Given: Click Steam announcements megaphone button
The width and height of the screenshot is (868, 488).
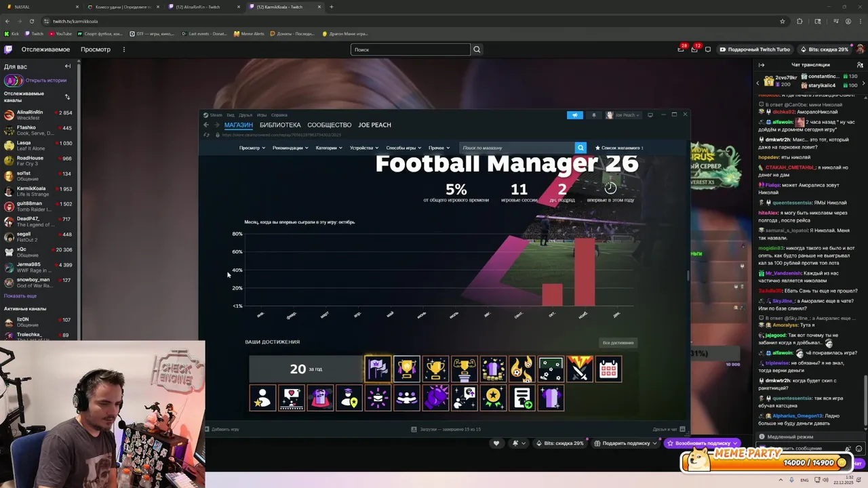Looking at the screenshot, I should click(575, 115).
